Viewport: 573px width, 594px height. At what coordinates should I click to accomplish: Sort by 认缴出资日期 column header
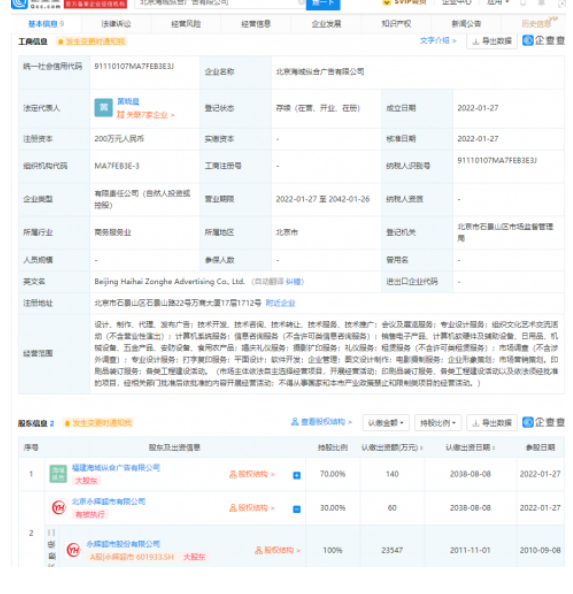[x=470, y=447]
